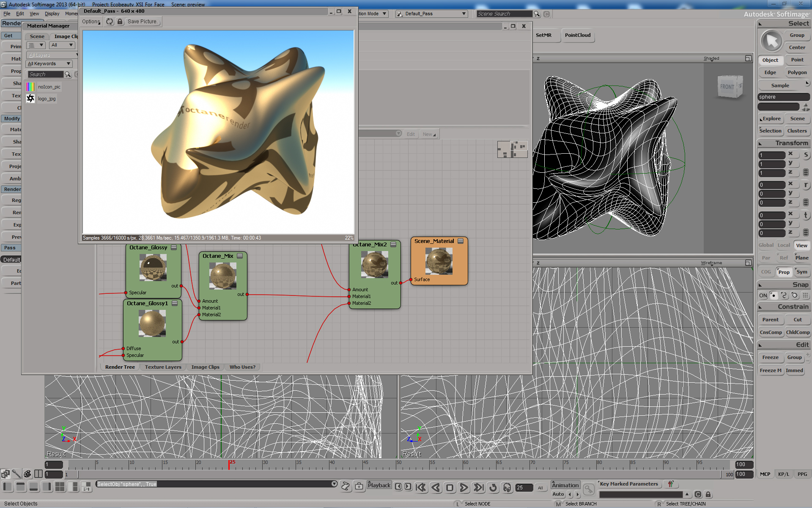Click the loop playback icon

[493, 488]
